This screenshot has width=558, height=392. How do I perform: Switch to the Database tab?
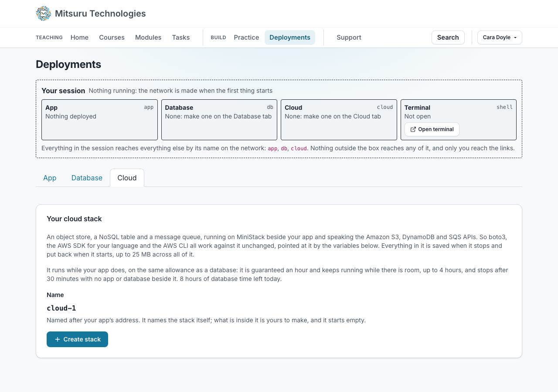87,178
